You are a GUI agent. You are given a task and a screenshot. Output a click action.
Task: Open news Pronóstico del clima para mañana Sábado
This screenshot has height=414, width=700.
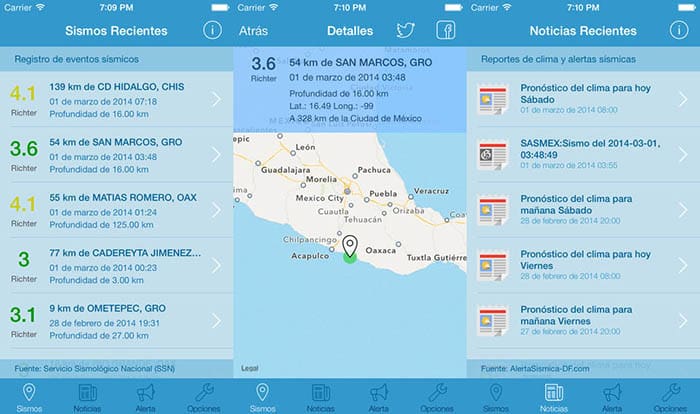[583, 210]
